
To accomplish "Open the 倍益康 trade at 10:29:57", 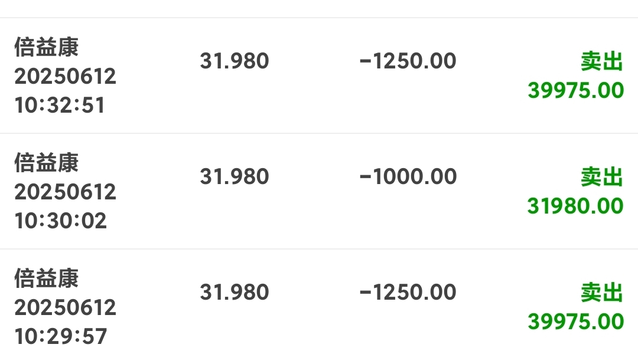I will 319,306.
